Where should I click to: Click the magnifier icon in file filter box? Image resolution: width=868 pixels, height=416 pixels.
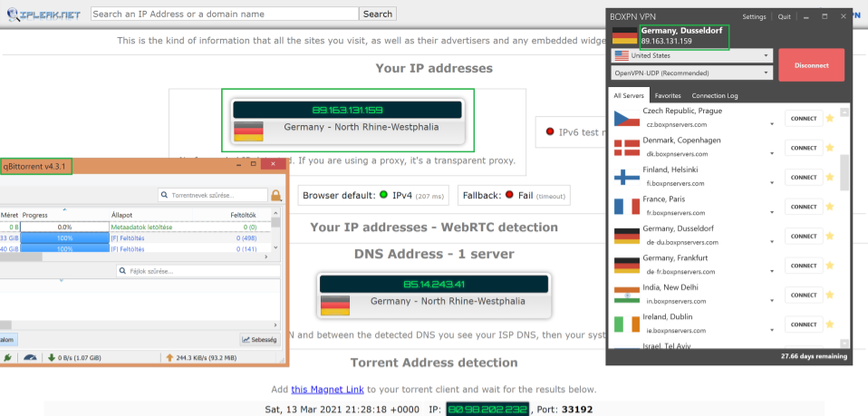123,271
